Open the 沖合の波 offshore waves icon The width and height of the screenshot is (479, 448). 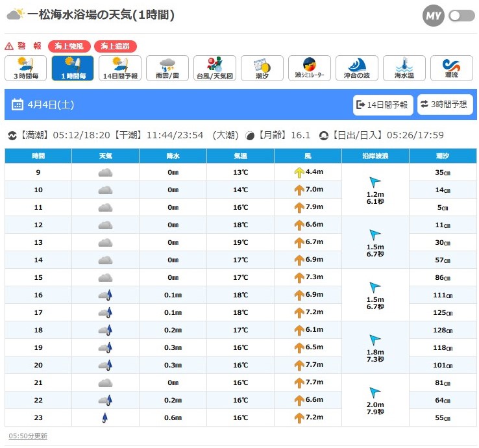tap(357, 68)
